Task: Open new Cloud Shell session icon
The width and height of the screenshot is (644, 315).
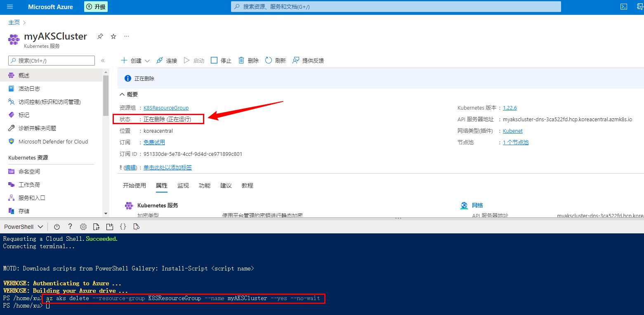Action: click(x=109, y=227)
